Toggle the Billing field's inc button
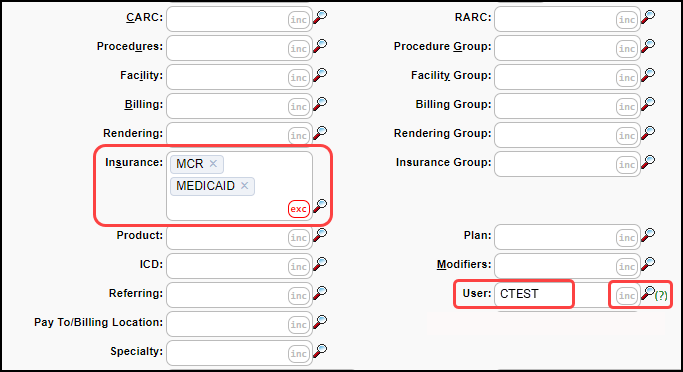 pos(298,107)
